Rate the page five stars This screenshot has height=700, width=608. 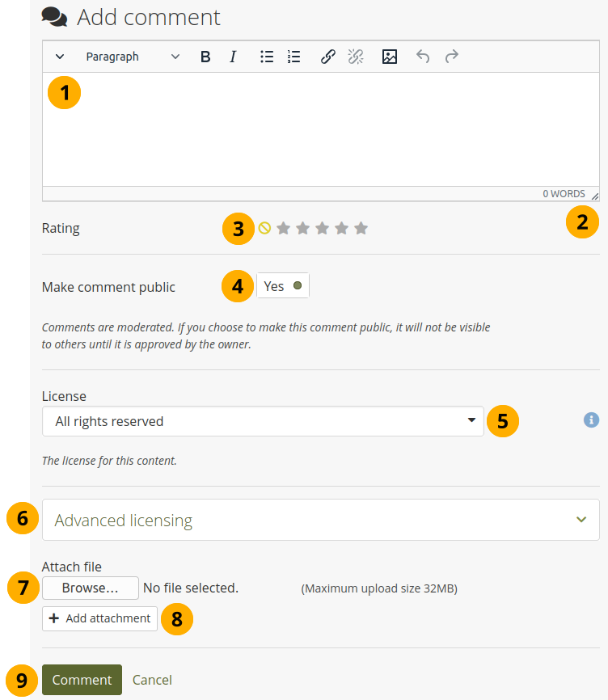[361, 228]
